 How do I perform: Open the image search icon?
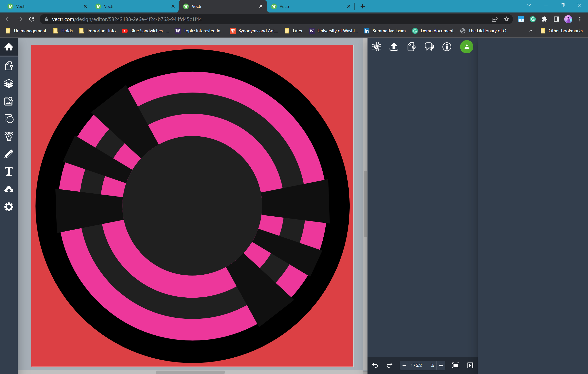click(x=9, y=101)
